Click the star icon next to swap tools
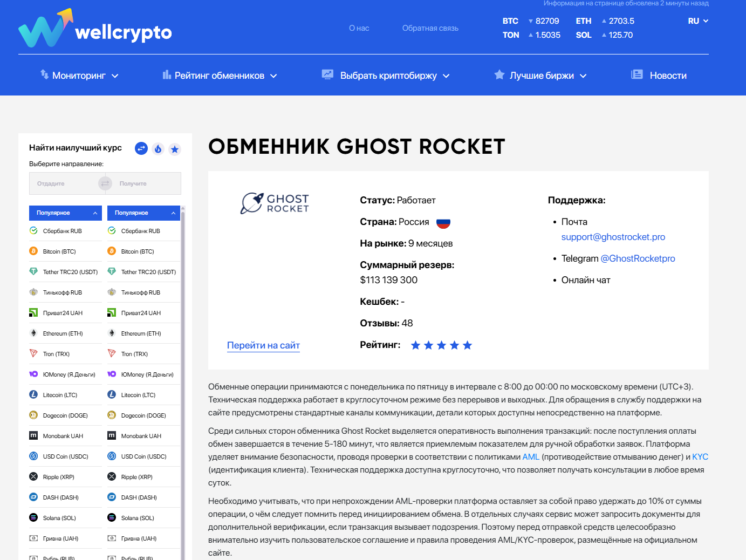This screenshot has height=560, width=746. coord(174,148)
